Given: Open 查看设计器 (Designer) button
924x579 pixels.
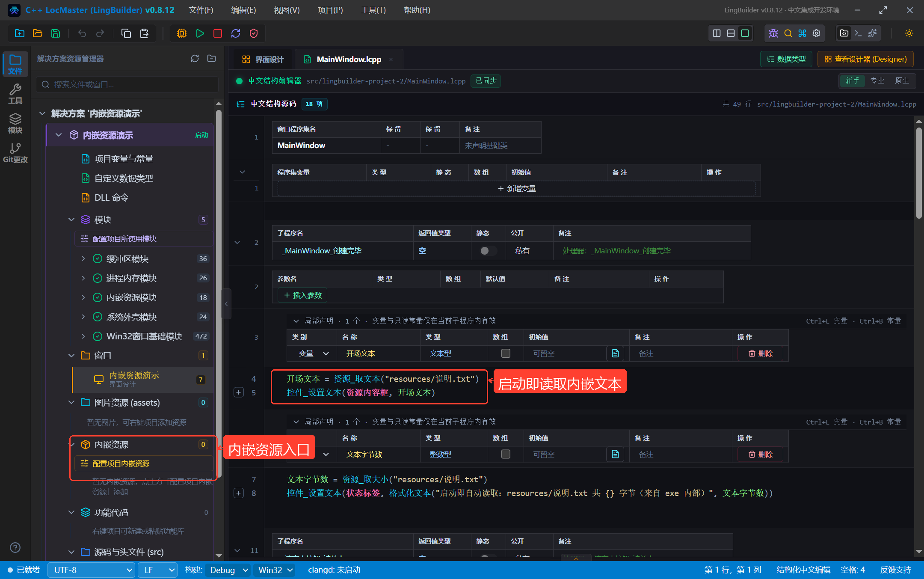Looking at the screenshot, I should (x=865, y=59).
